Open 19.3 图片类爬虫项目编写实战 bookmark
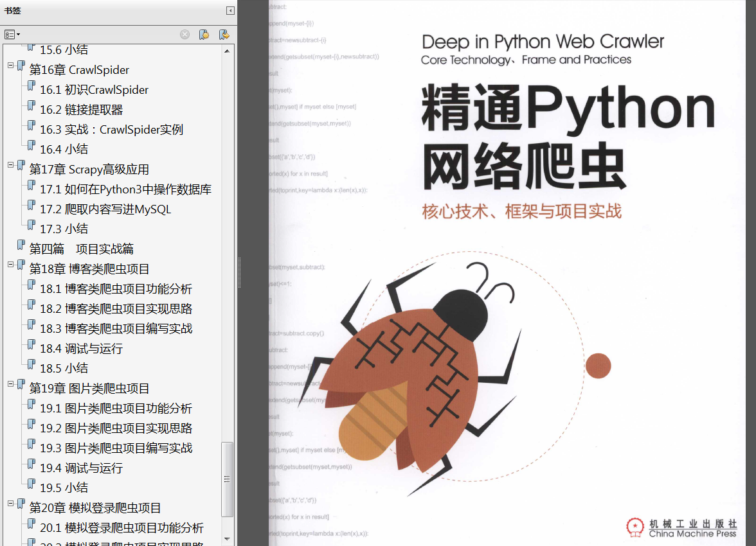The width and height of the screenshot is (756, 546). (116, 448)
